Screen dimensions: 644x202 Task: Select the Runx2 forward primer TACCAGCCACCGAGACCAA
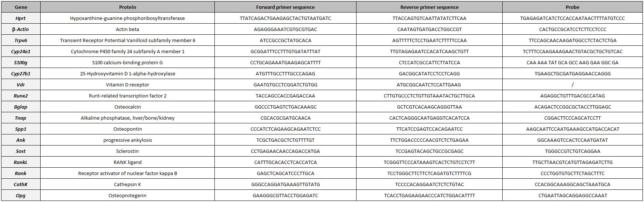pyautogui.click(x=285, y=96)
